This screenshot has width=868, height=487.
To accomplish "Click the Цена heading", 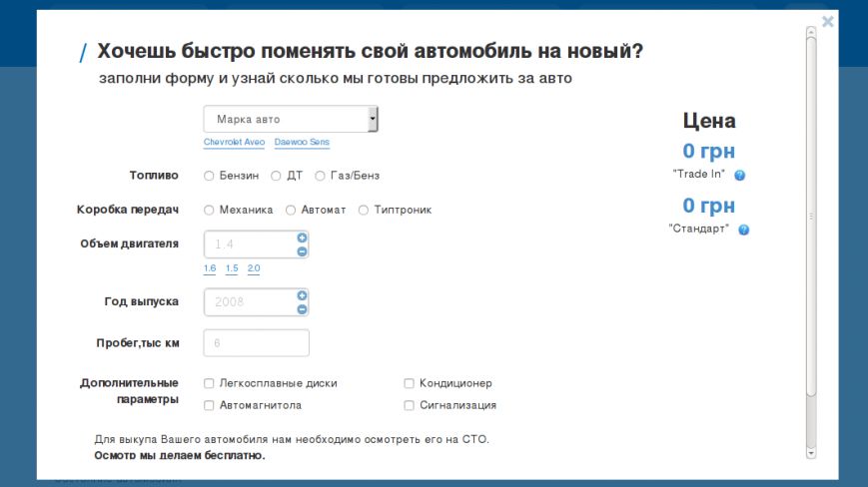I will coord(709,120).
